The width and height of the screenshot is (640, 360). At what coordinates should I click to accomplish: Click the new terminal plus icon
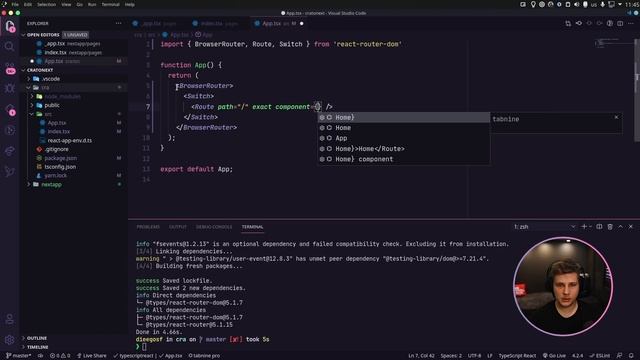point(584,227)
